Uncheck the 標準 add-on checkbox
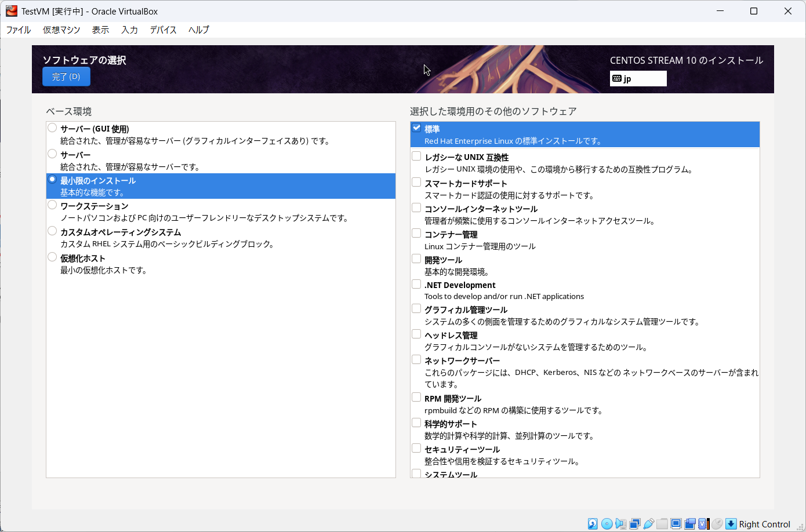The height and width of the screenshot is (532, 806). [416, 128]
